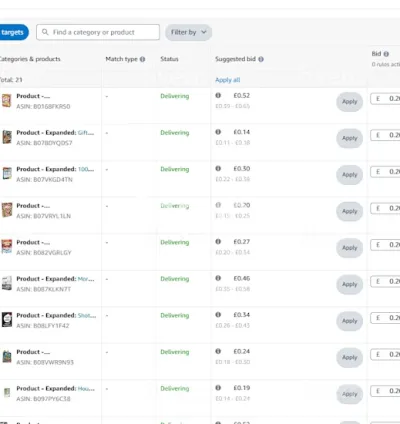The width and height of the screenshot is (400, 424).
Task: Select ASIN B08LFY1F42 text
Action: click(x=43, y=326)
